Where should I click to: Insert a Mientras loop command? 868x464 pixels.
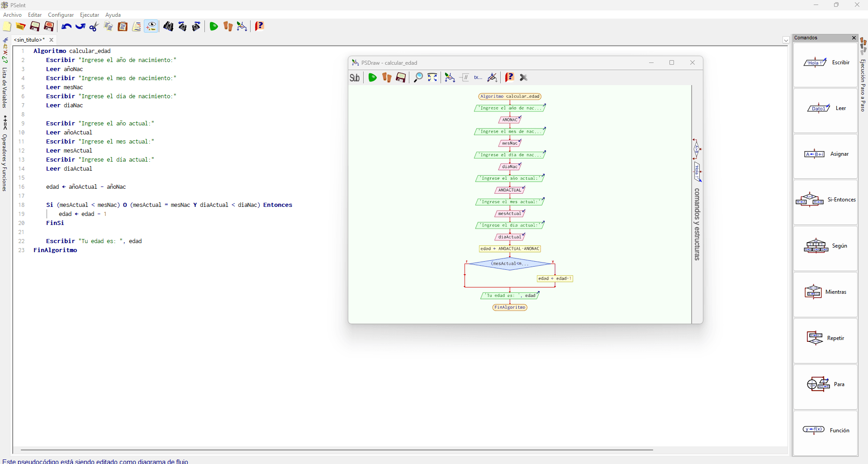point(825,292)
